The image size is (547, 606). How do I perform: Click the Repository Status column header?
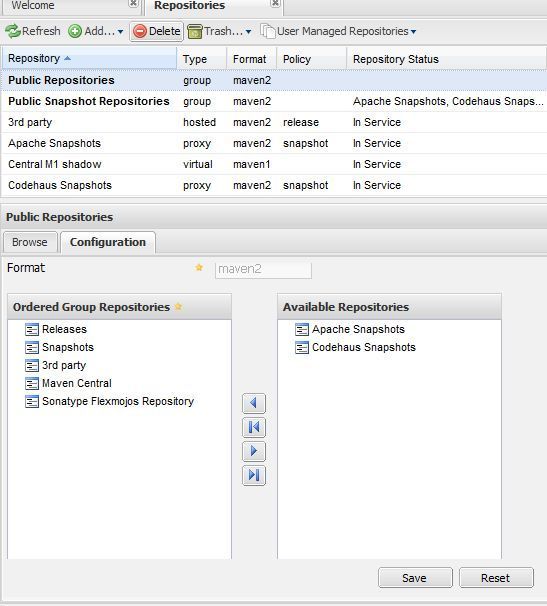[x=446, y=59]
